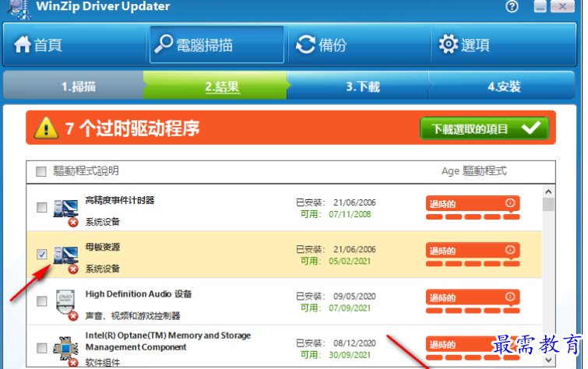
Task: Open info icon on 高精度事件计时器 過時的 badge
Action: coord(510,203)
